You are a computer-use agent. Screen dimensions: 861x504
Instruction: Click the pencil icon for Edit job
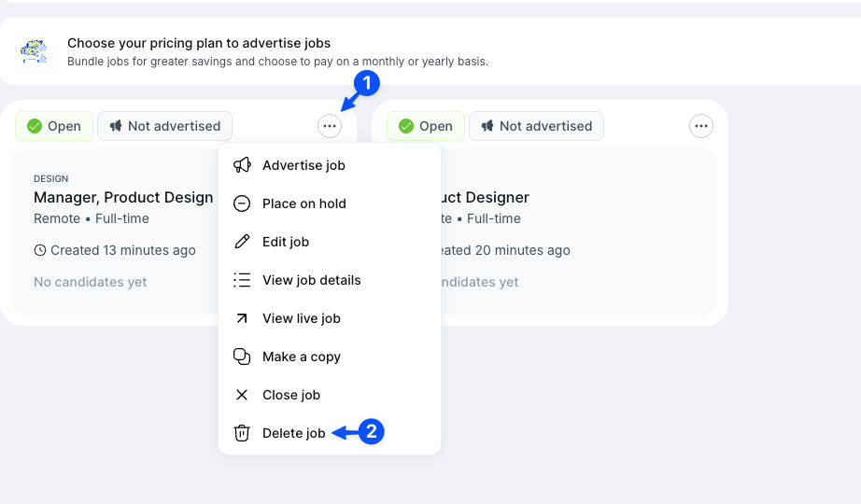coord(242,242)
